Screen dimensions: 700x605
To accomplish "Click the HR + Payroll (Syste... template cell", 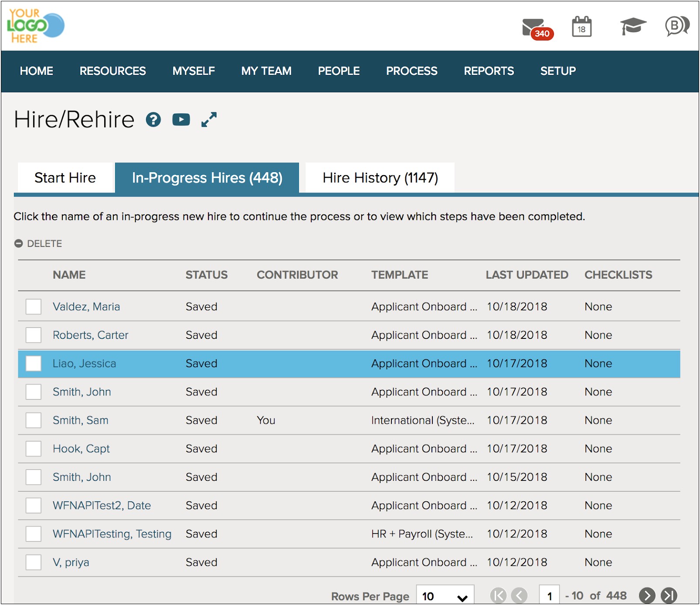I will [422, 534].
